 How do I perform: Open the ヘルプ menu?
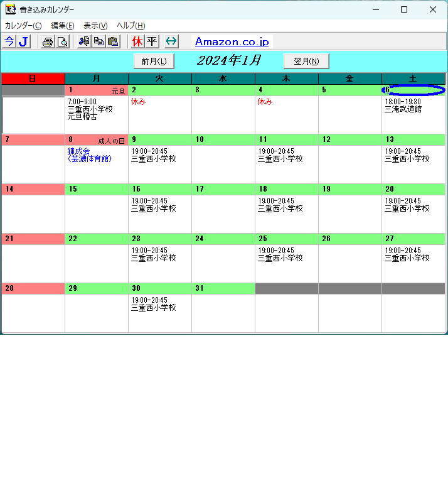[131, 26]
